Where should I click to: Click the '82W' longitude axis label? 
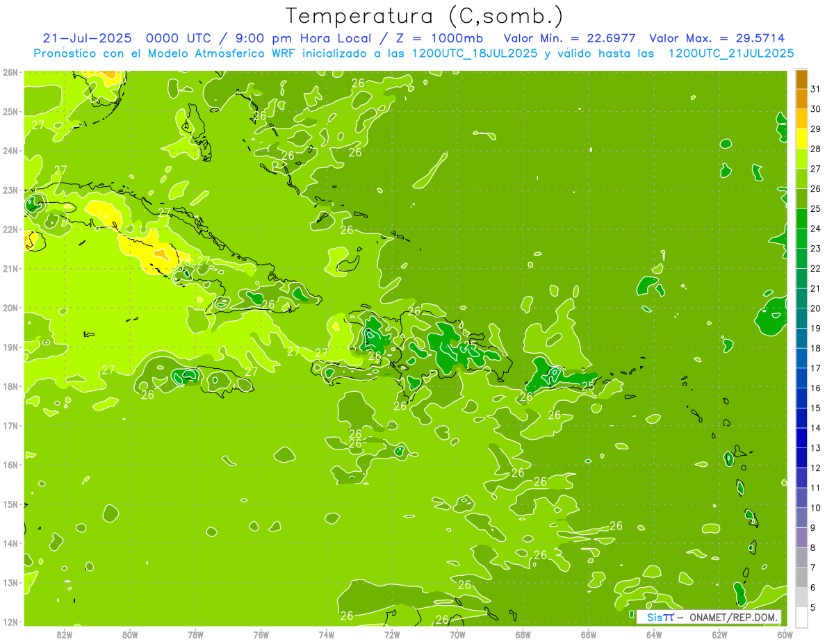pos(65,634)
